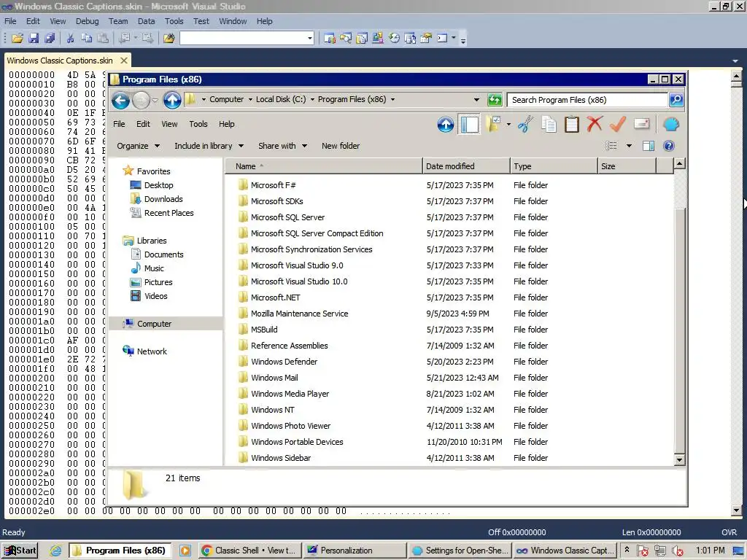Toggle the navigation pane button in Explorer toolbar
The width and height of the screenshot is (747, 560).
[469, 125]
